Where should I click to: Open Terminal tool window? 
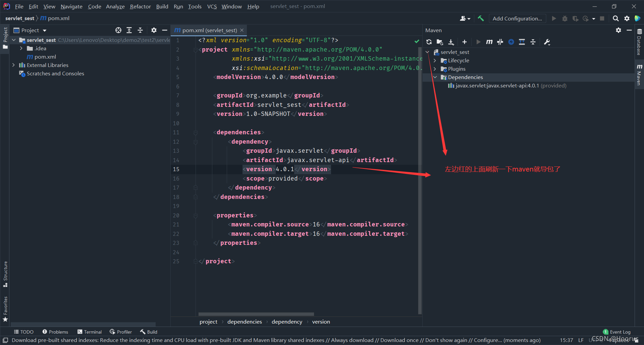pyautogui.click(x=90, y=332)
